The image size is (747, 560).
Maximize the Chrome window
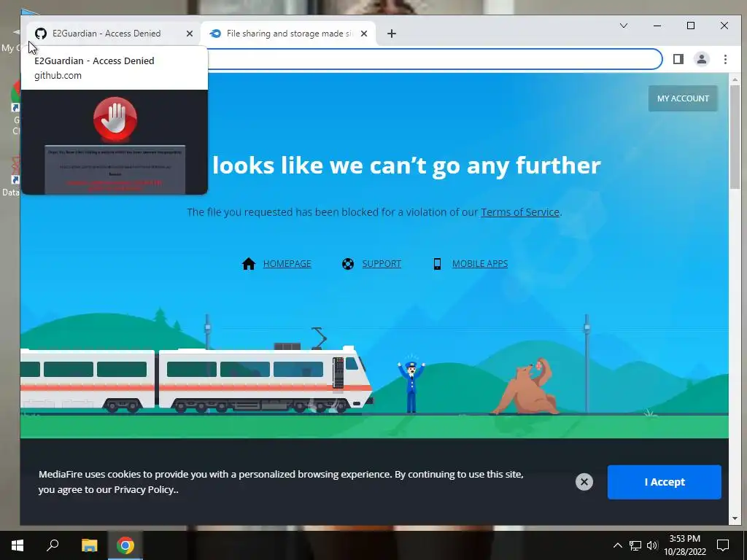coord(691,26)
